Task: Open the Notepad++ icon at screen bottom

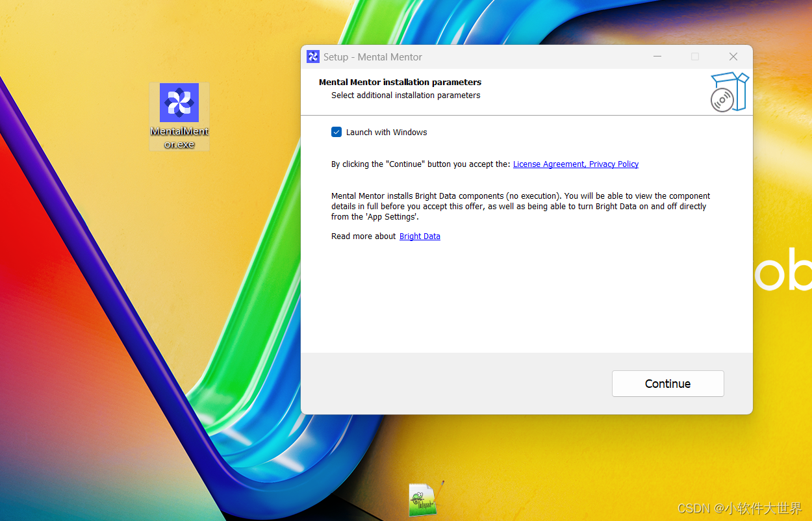Action: click(x=426, y=500)
